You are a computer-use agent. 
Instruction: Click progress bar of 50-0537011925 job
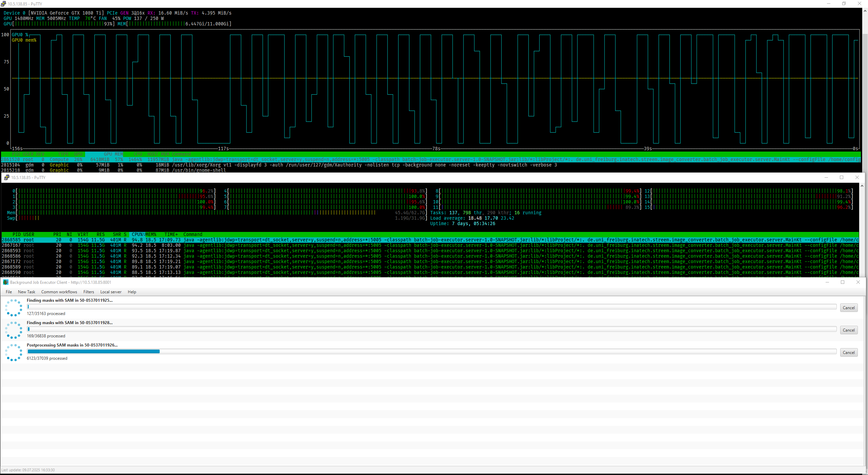coord(432,307)
